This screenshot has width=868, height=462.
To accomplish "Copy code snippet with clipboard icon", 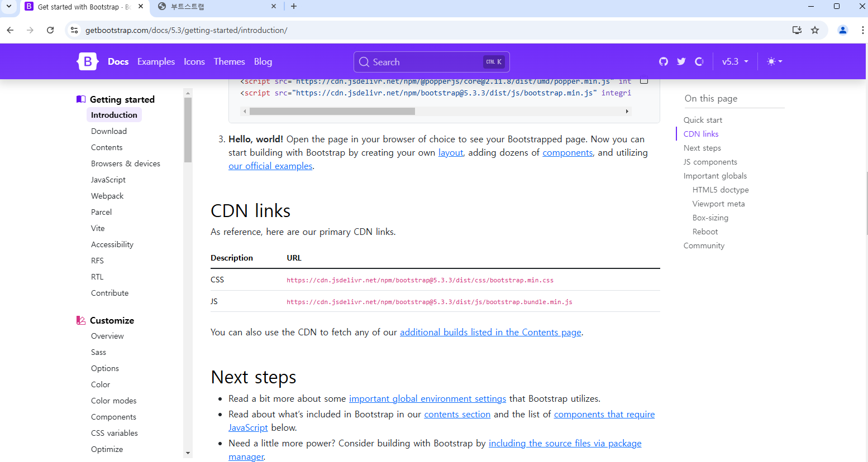I will [644, 81].
